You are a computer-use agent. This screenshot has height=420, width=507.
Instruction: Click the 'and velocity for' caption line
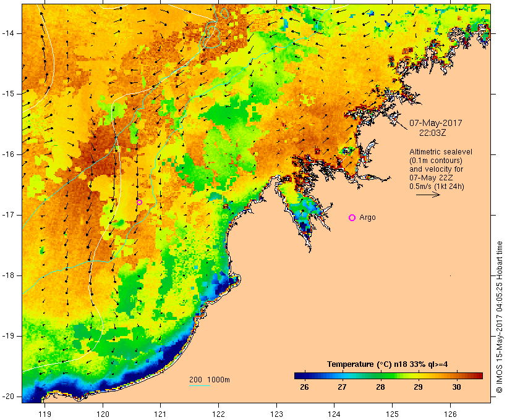[436, 169]
